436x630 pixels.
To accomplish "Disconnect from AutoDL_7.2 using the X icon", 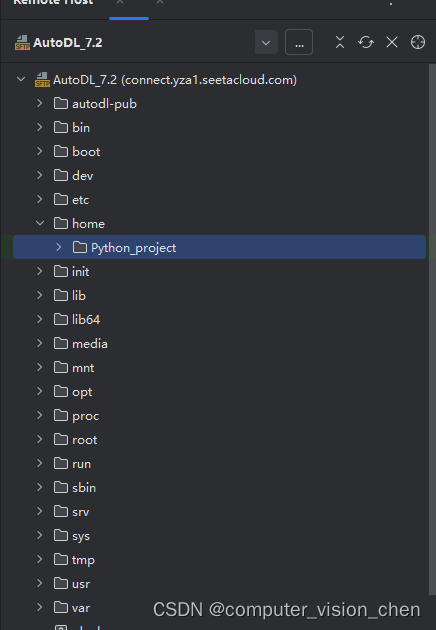I will click(392, 42).
